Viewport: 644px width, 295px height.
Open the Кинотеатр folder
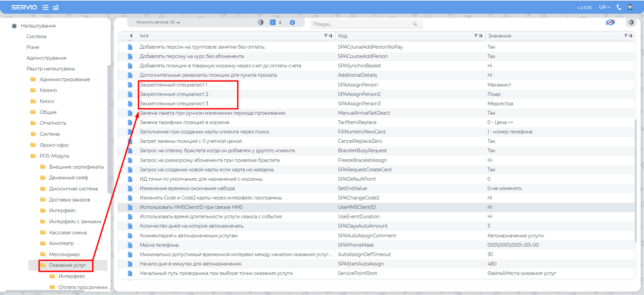coord(61,243)
